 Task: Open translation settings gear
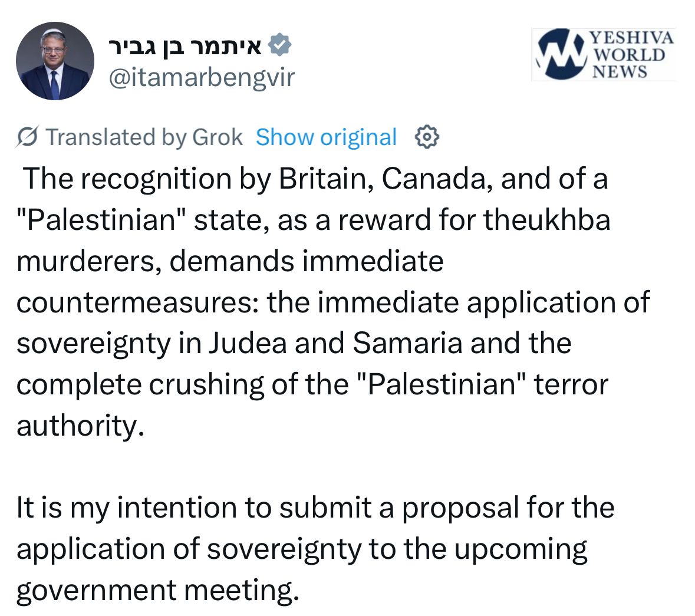coord(427,137)
